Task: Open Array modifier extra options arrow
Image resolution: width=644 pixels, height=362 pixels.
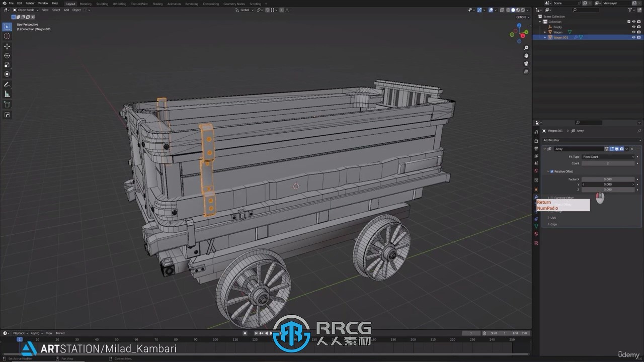Action: pos(626,149)
